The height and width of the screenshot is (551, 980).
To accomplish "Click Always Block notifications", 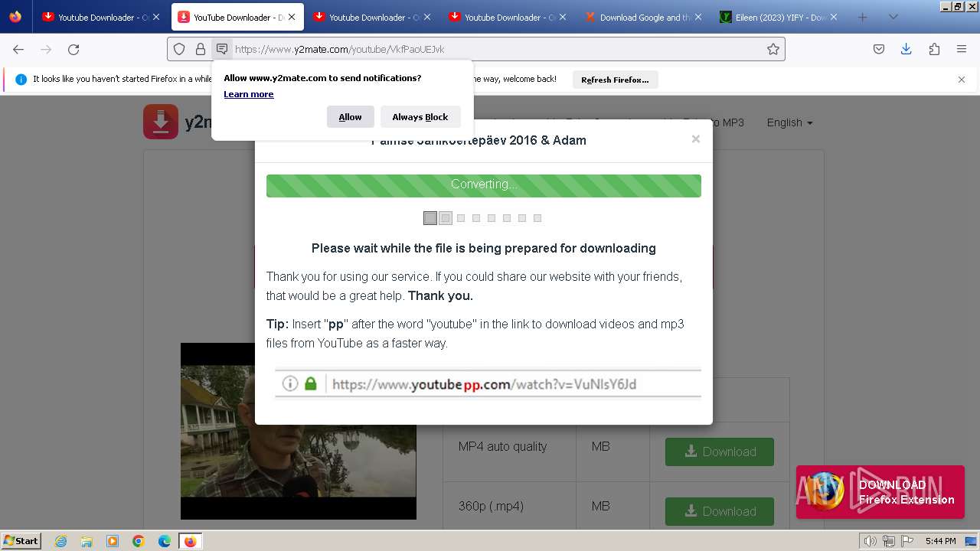I will pyautogui.click(x=420, y=116).
